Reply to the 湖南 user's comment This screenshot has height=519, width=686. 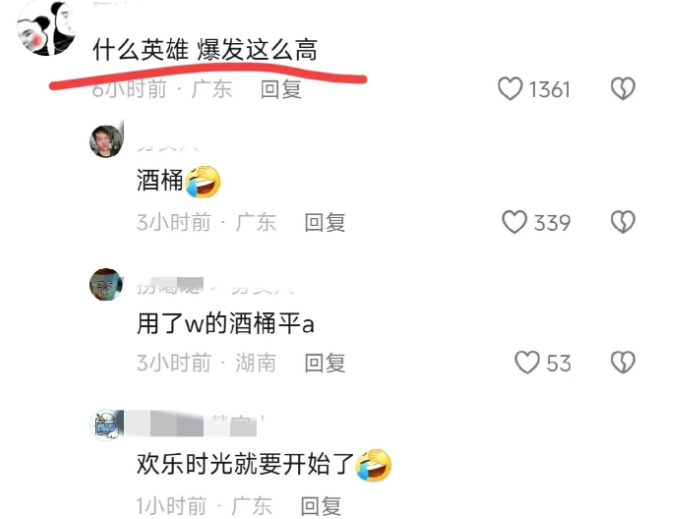click(x=325, y=363)
